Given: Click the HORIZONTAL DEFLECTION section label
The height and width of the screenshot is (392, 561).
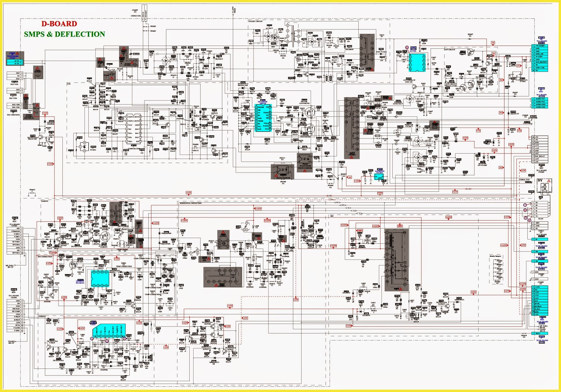Looking at the screenshot, I should (191, 203).
